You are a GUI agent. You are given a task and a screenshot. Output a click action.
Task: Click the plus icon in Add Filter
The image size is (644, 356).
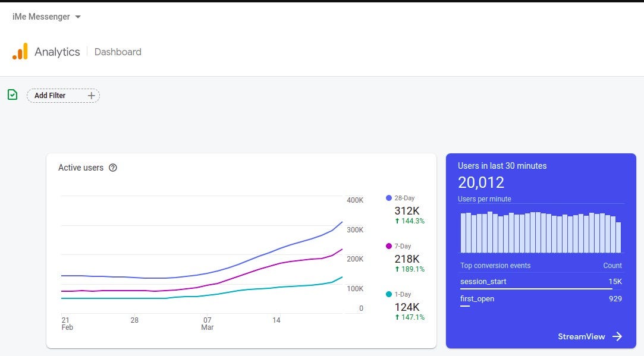pos(91,96)
